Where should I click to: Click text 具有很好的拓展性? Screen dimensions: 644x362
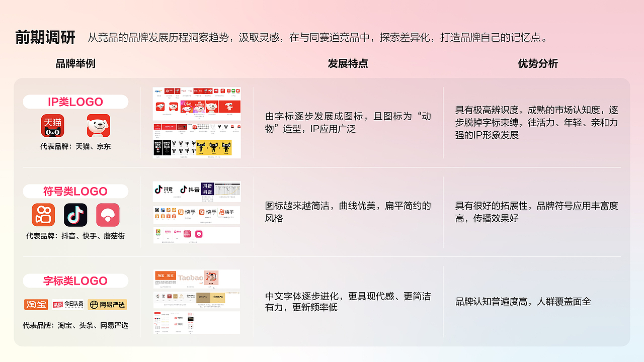point(492,206)
